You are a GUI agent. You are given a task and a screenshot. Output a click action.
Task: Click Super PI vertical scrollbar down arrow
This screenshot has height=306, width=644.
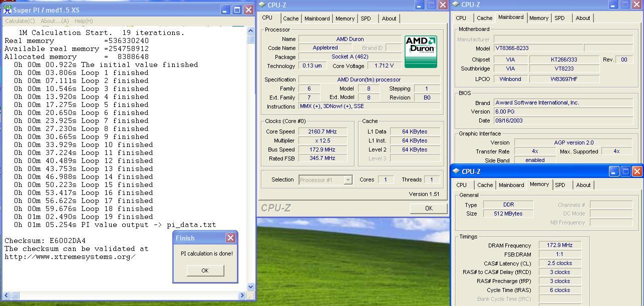[251, 287]
